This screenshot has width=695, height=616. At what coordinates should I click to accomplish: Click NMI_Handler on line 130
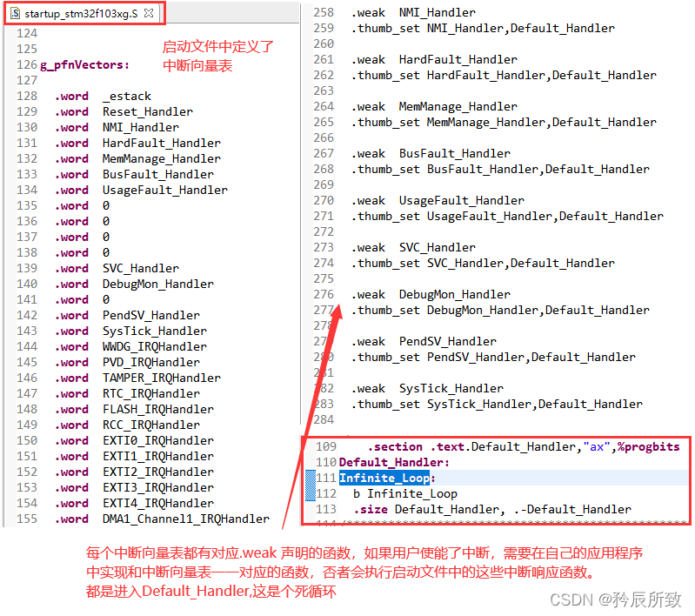tap(141, 128)
